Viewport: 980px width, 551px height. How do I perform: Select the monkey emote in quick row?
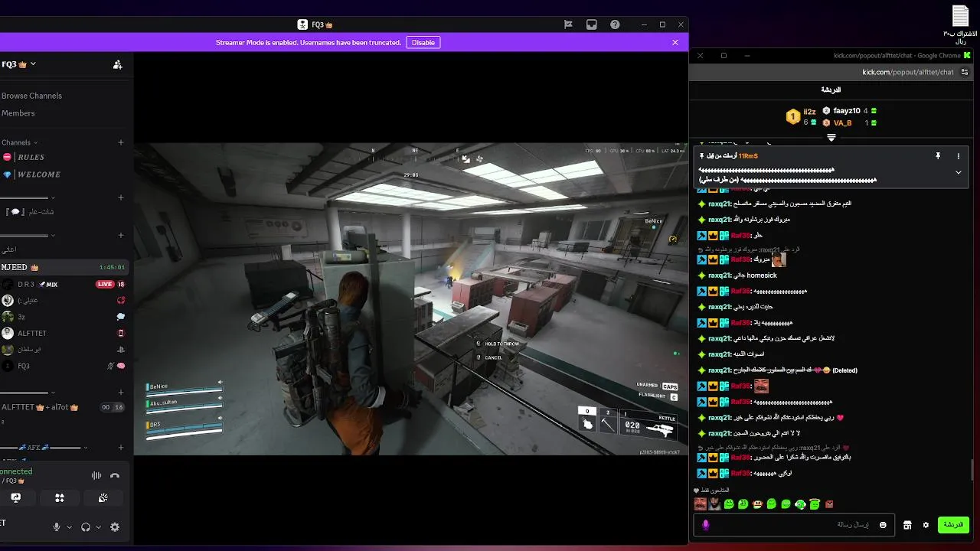[757, 504]
